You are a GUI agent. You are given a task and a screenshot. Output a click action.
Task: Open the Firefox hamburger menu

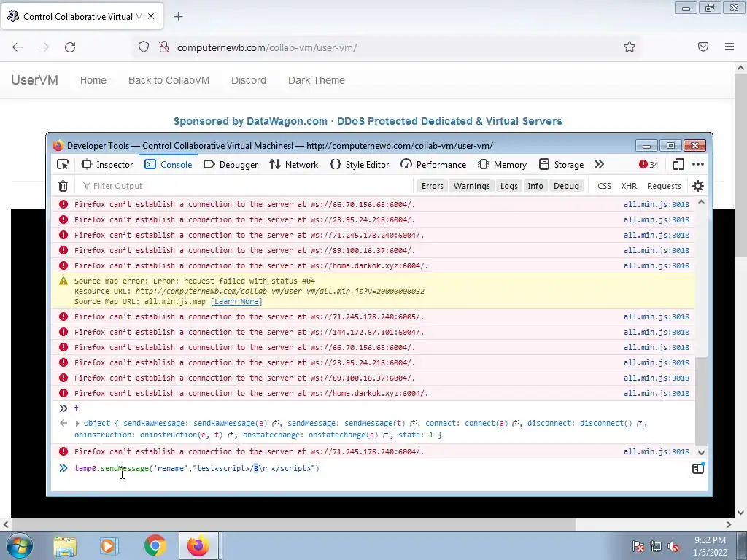(729, 47)
